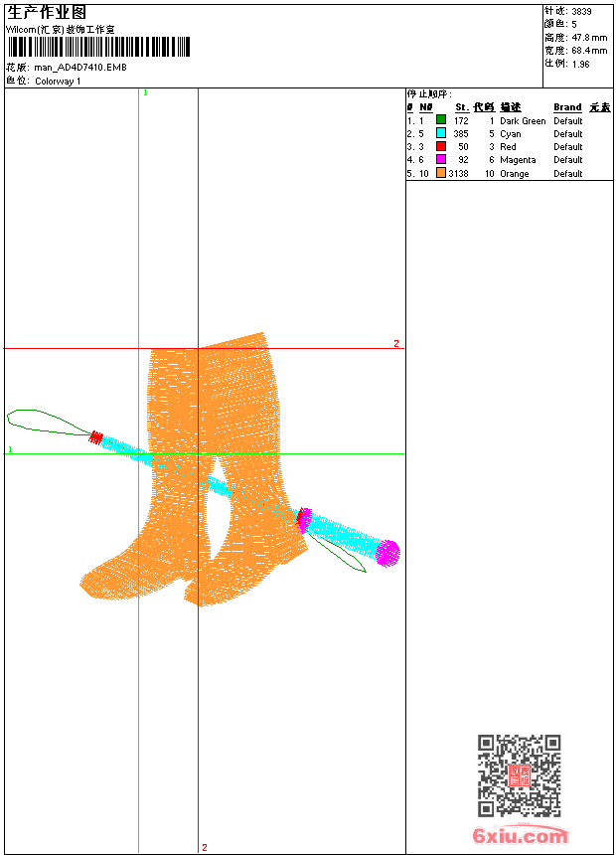
Task: Select the Cyan thread color swatch
Action: click(x=441, y=133)
